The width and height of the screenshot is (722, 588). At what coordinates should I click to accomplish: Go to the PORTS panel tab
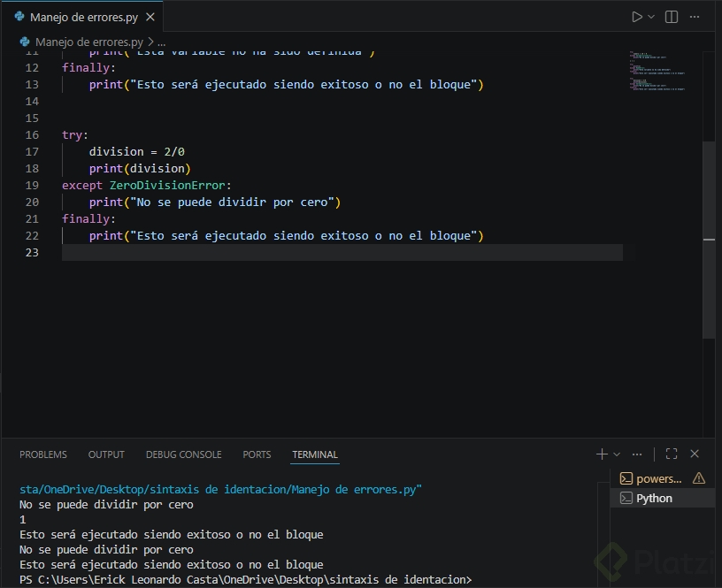click(x=257, y=454)
